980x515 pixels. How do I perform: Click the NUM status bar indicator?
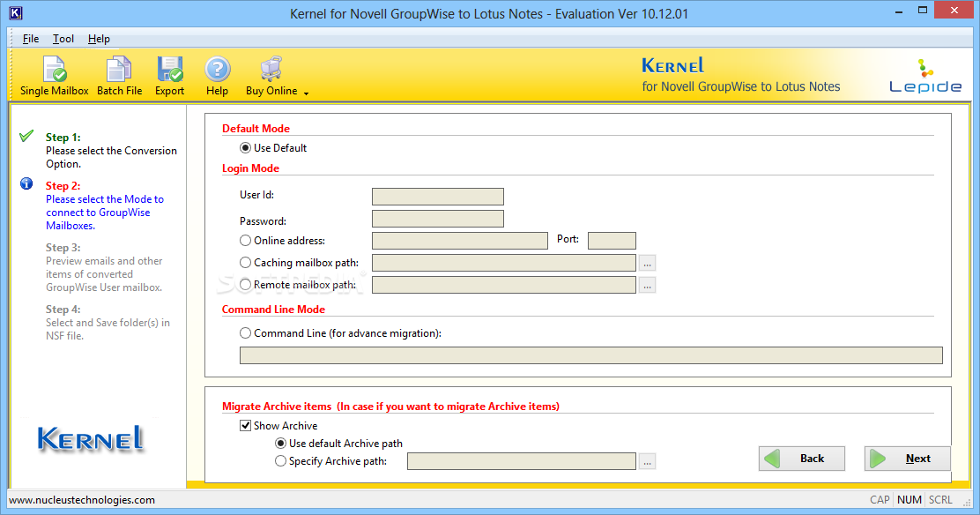909,500
